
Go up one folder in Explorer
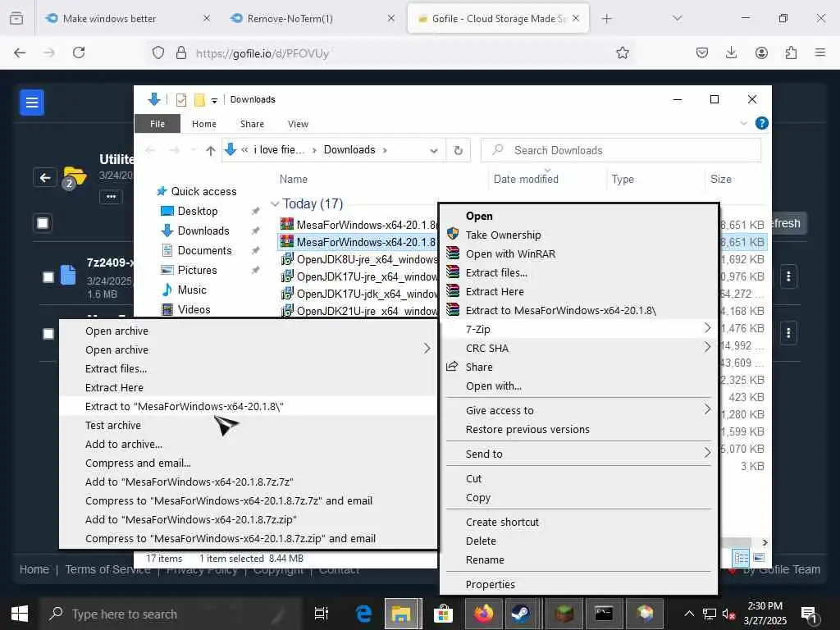[211, 151]
